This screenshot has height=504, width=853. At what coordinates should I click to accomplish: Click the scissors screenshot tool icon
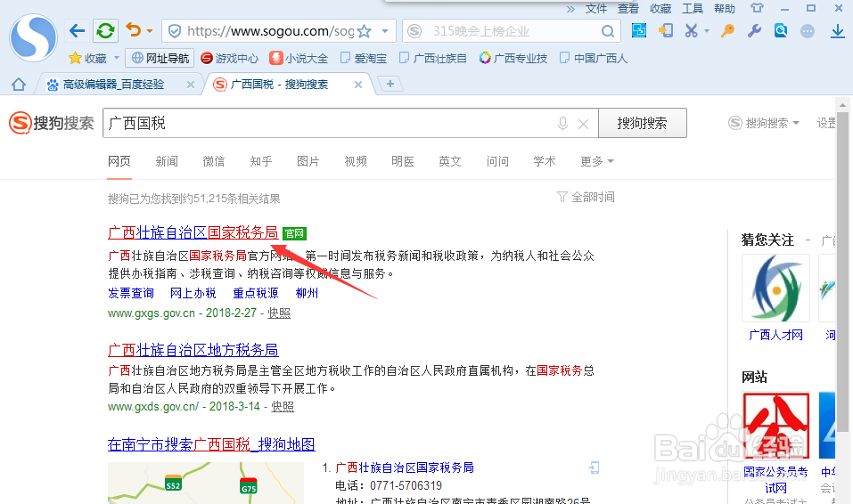[691, 30]
